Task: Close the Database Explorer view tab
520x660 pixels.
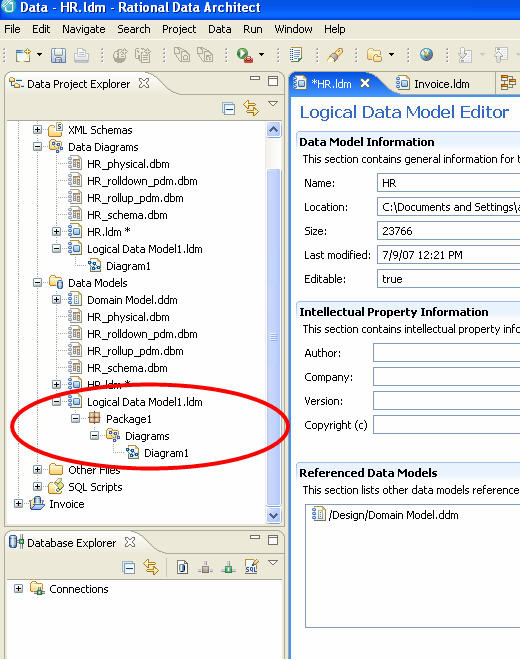Action: click(130, 543)
